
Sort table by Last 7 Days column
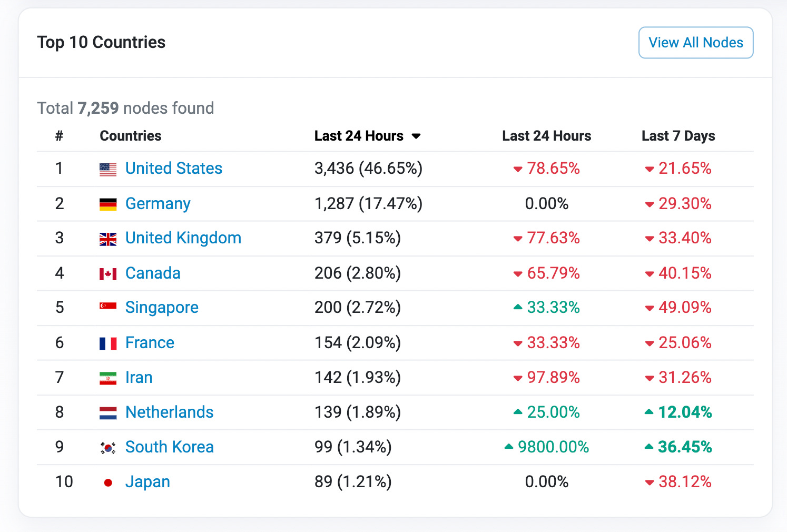point(678,136)
